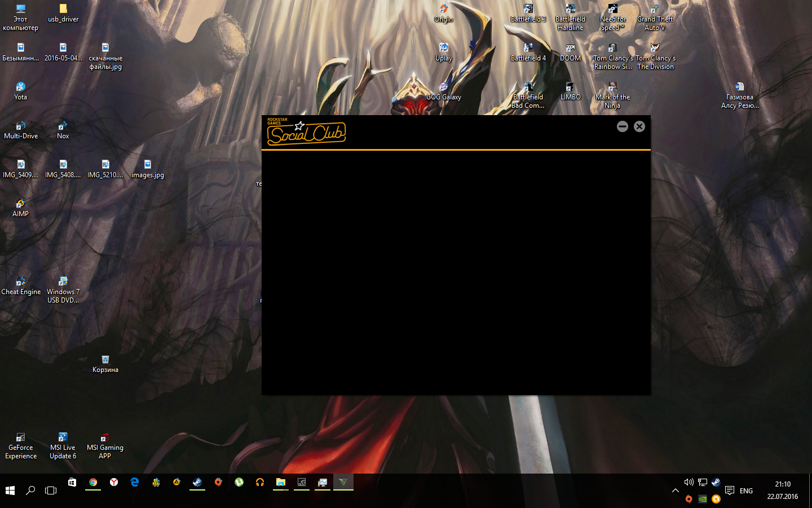Select the Grand Theft Auto V shortcut
The image size is (812, 508).
(x=655, y=17)
